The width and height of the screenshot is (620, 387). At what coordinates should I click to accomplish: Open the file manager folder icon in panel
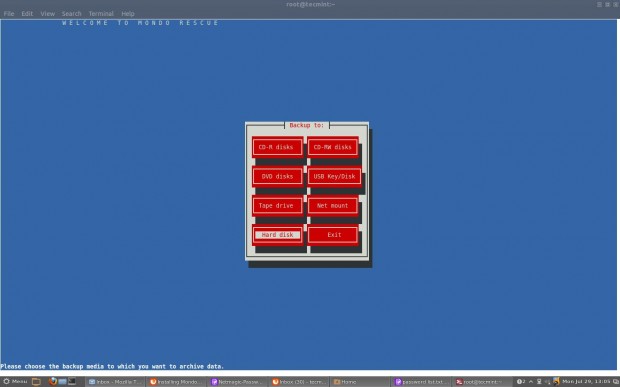(36, 381)
